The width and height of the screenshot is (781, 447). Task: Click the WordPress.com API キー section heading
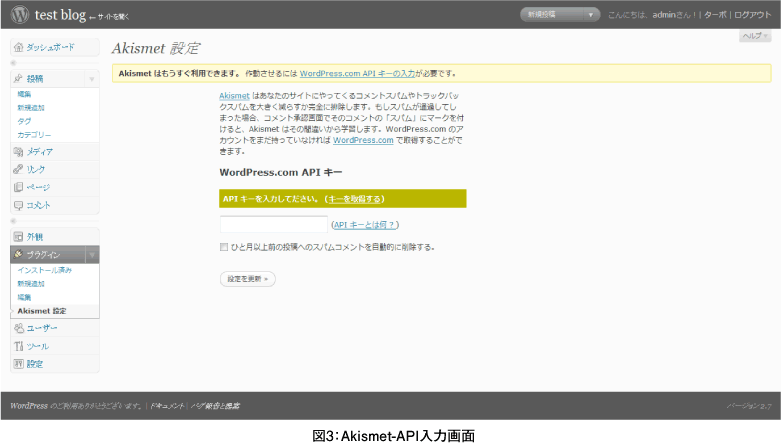click(x=280, y=172)
